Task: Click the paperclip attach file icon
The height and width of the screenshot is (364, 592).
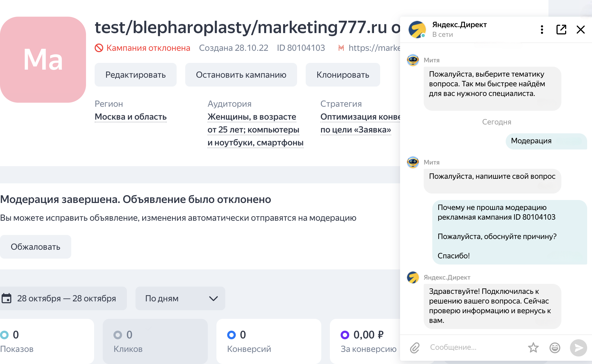Action: click(415, 348)
